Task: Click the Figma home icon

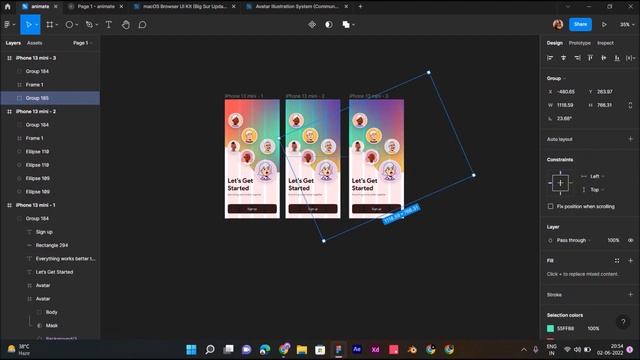Action: tap(7, 7)
